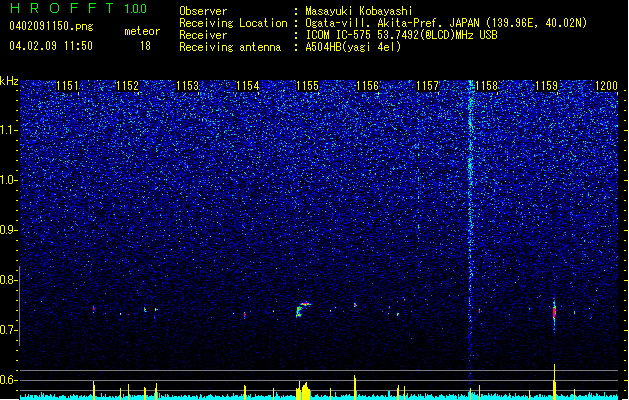Click the 1154 time marker

248,86
